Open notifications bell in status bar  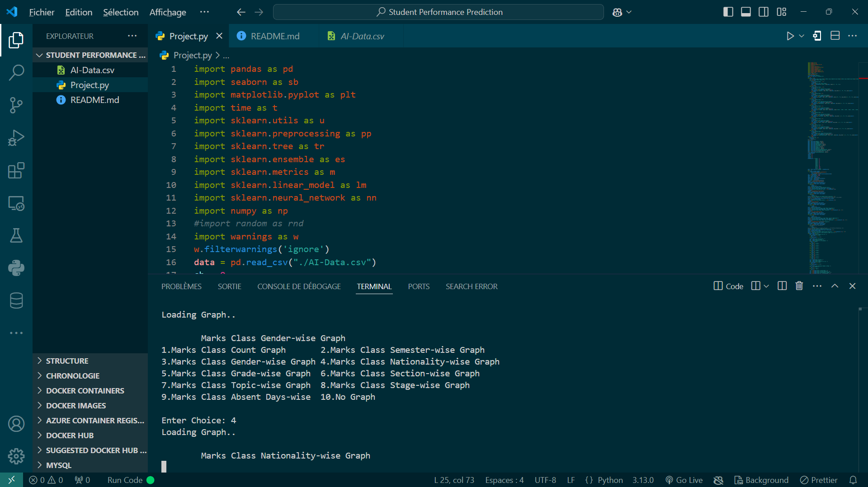[853, 480]
